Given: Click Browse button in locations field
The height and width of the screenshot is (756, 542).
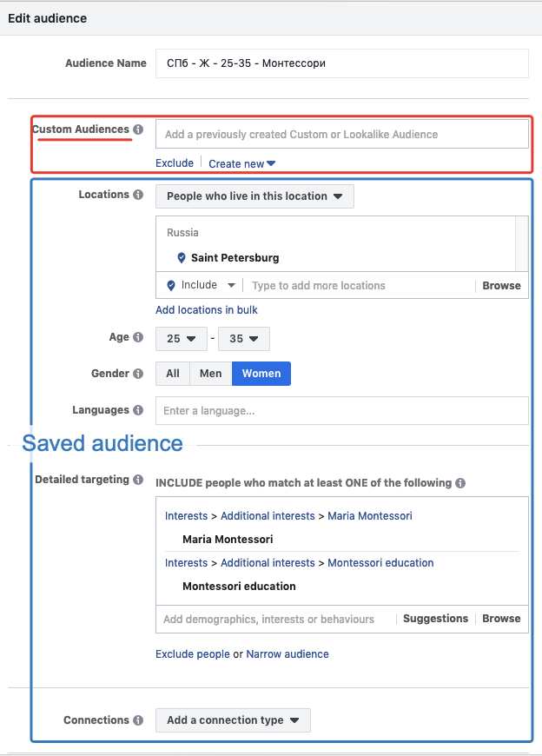Looking at the screenshot, I should click(501, 285).
